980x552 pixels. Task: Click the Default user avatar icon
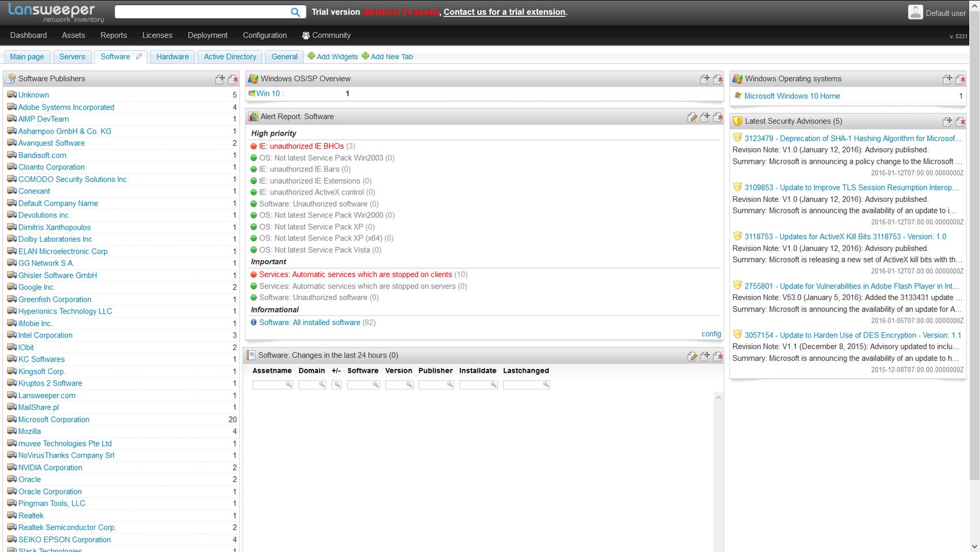pyautogui.click(x=915, y=12)
